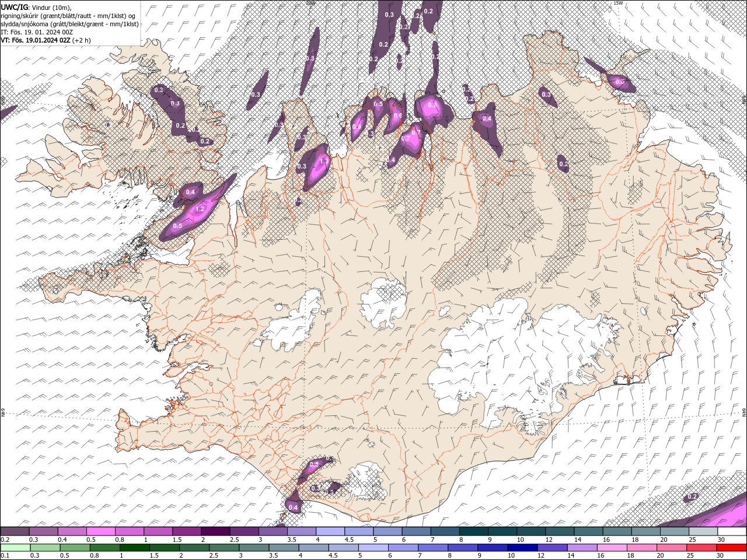Click the bright pink 0.5 swatch on upper scale
747x560 pixels.
[101, 531]
